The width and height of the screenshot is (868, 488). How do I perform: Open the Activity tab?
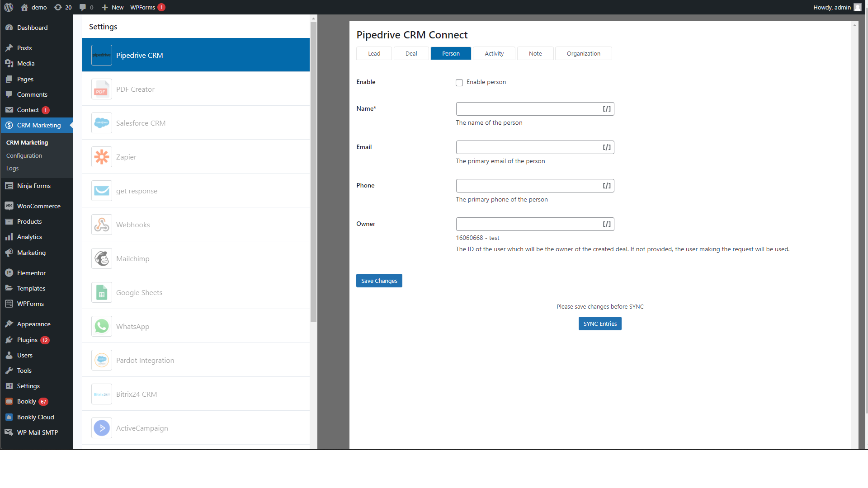click(494, 53)
